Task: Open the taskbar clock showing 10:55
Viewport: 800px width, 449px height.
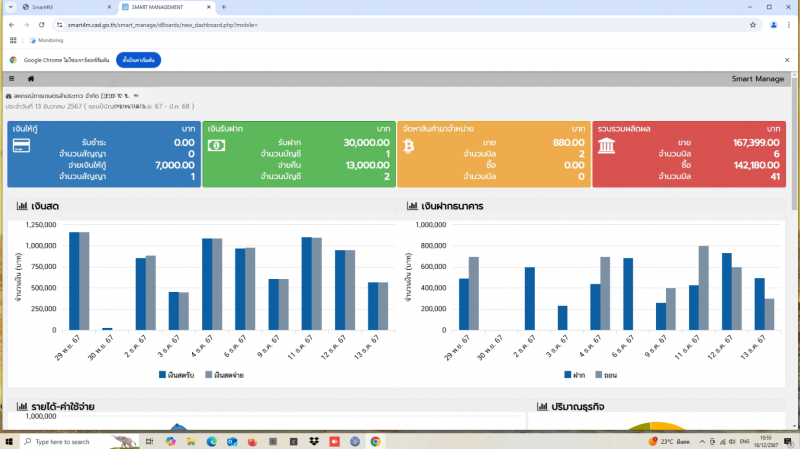Action: coord(766,441)
